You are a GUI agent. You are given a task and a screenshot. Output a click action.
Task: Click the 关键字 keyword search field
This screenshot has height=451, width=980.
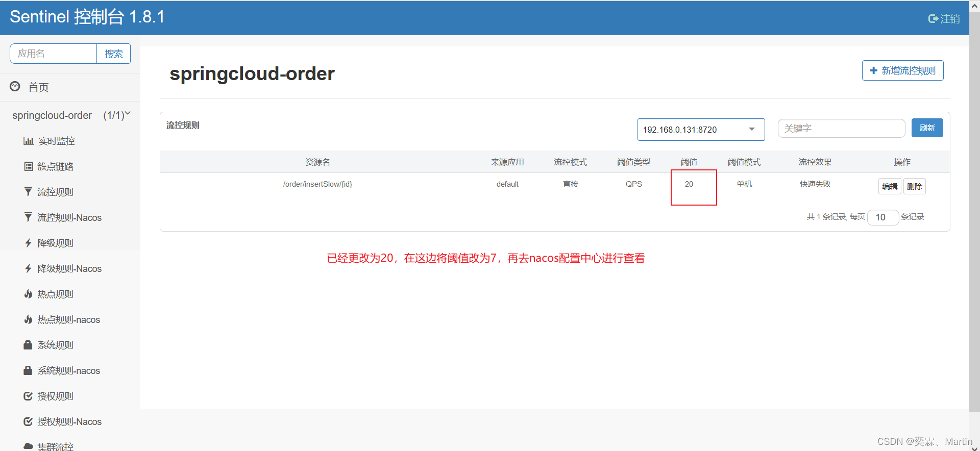(841, 129)
